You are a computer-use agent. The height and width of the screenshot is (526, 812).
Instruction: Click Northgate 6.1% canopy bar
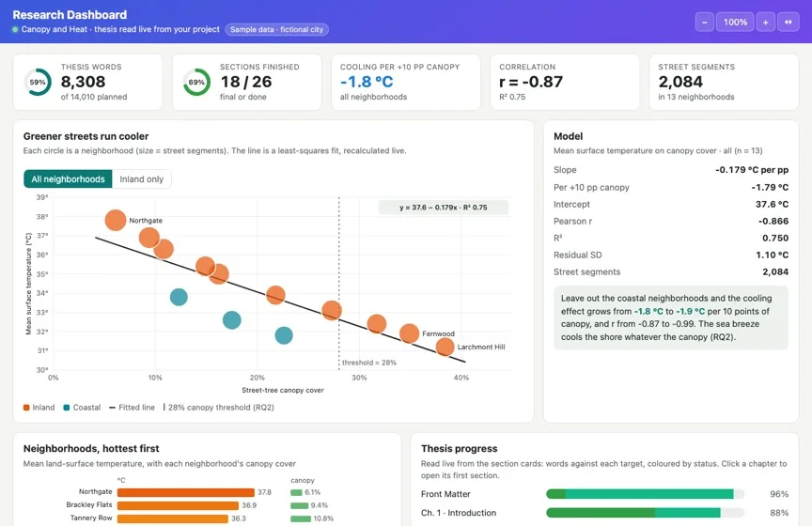[296, 492]
